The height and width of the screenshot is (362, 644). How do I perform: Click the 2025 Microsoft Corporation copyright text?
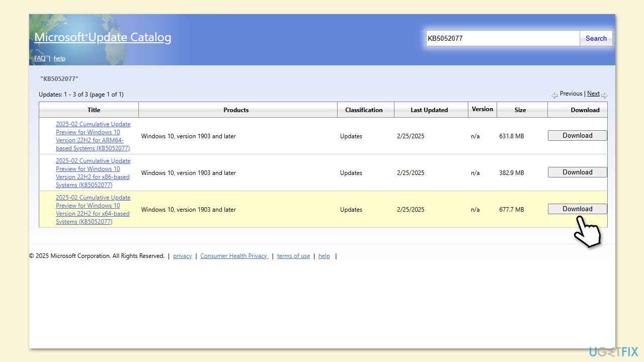point(97,256)
